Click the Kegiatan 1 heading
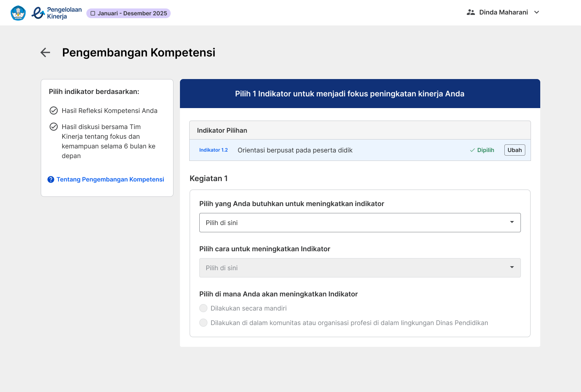The height and width of the screenshot is (392, 581). point(209,178)
